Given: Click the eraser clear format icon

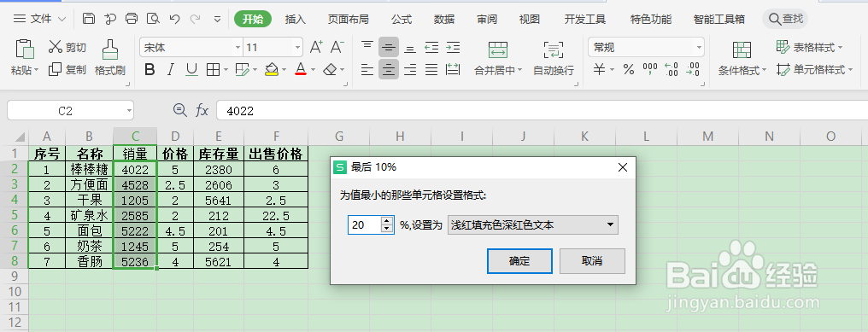Looking at the screenshot, I should (330, 70).
